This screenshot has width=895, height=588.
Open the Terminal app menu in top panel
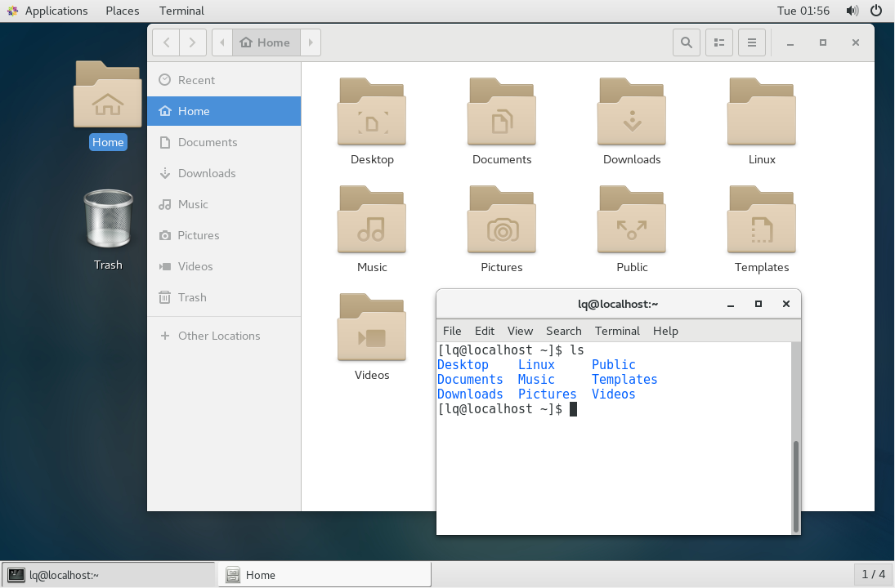pos(181,11)
